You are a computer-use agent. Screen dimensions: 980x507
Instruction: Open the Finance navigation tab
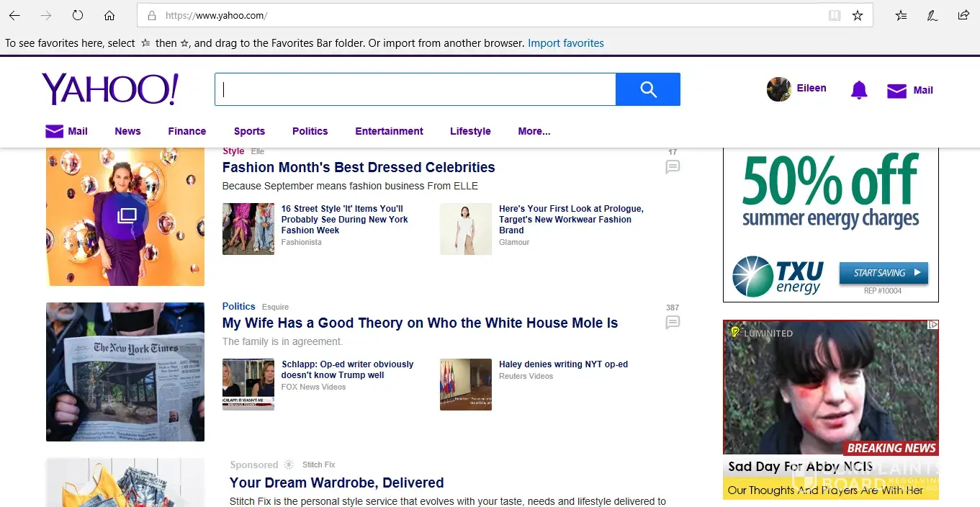click(186, 131)
